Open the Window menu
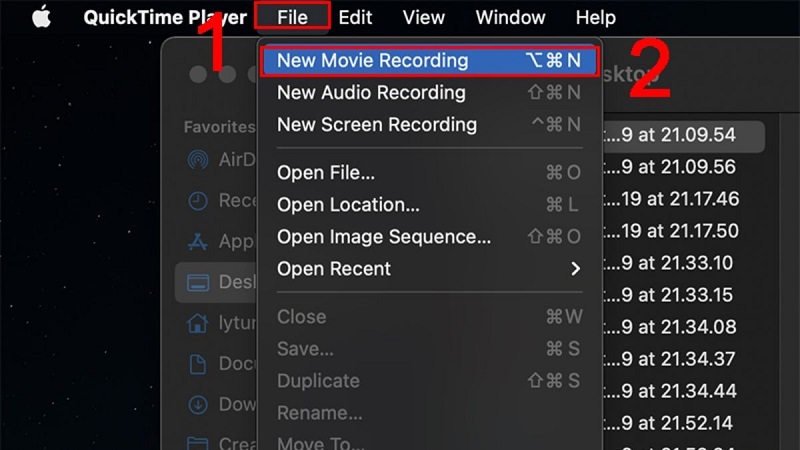The height and width of the screenshot is (450, 800). point(510,17)
